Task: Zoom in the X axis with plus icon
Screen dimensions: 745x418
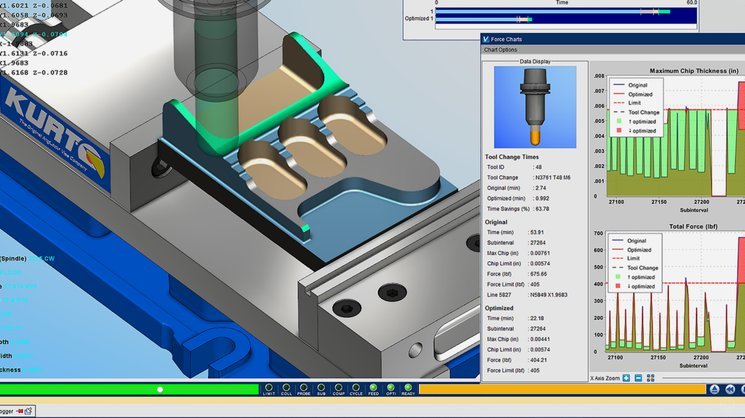Action: coord(626,378)
